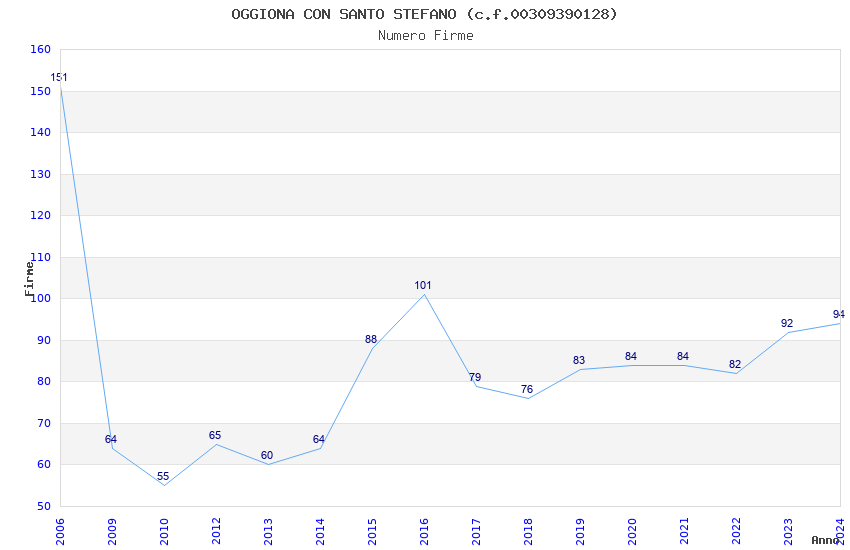Image resolution: width=850 pixels, height=550 pixels.
Task: Click the 2024 year axis label
Action: (840, 532)
